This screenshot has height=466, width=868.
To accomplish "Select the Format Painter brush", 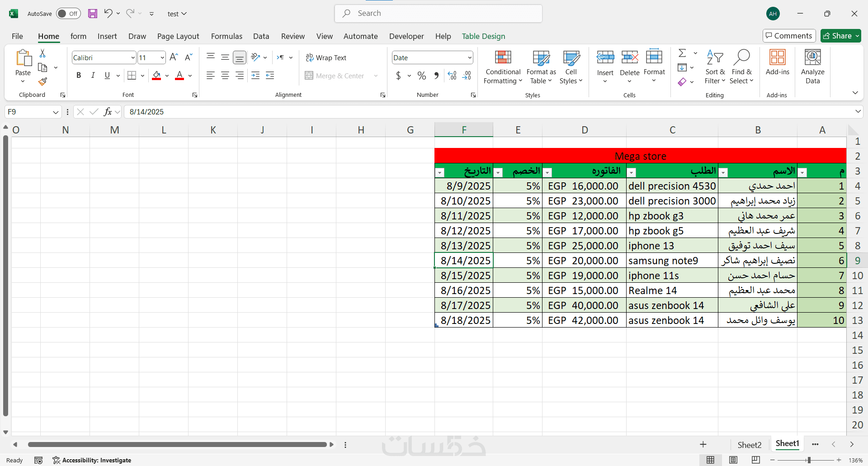I will (x=42, y=81).
